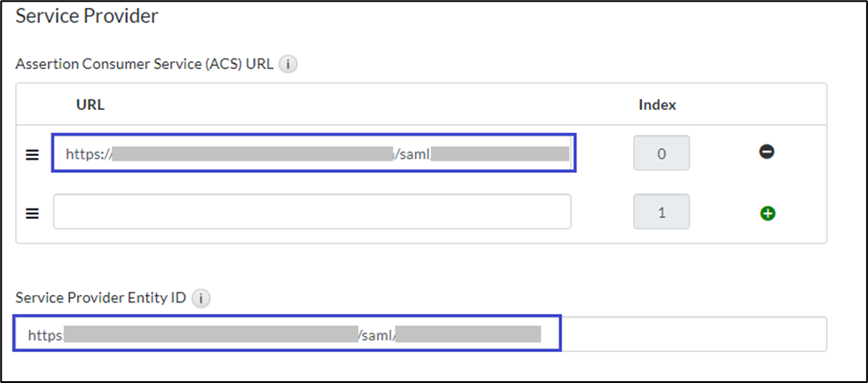Click drag handle of the empty URL row
Viewport: 868px width, 383px height.
click(32, 213)
